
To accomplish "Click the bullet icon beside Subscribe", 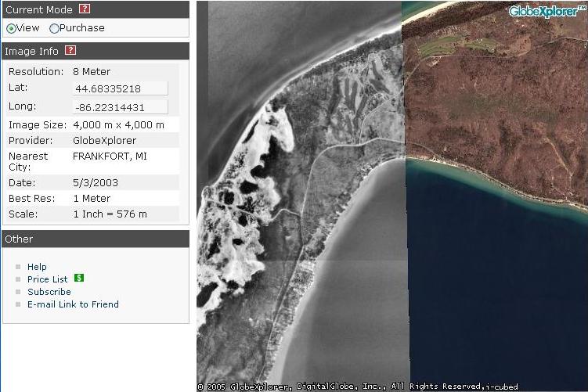I will 18,292.
